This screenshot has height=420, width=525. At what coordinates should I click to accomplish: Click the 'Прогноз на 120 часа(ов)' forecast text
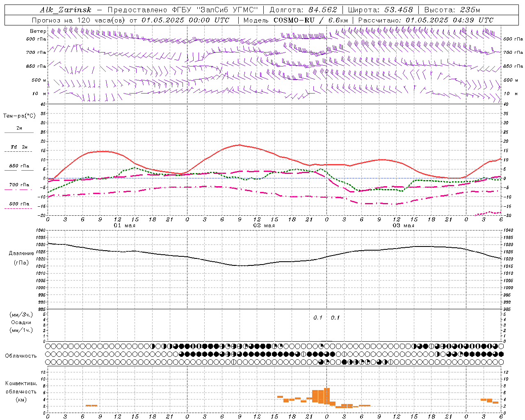point(80,20)
